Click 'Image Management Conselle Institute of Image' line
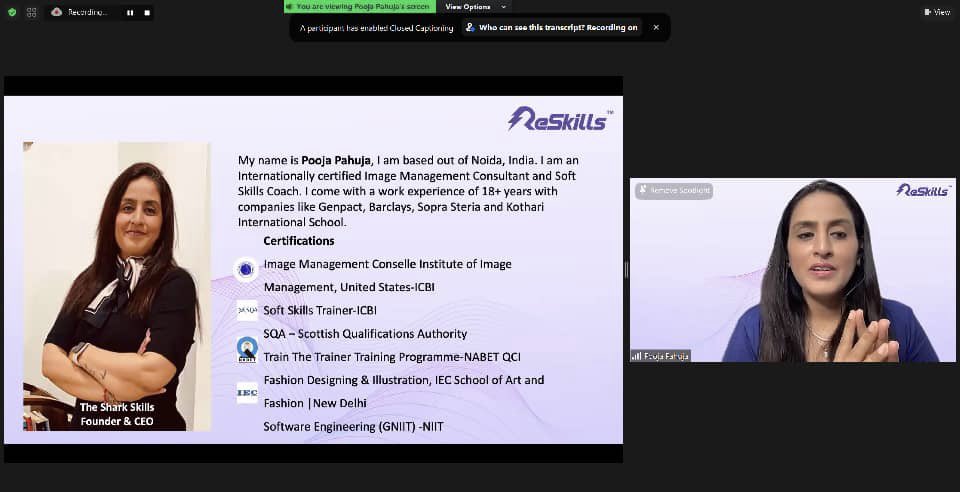The image size is (960, 492). [x=388, y=264]
